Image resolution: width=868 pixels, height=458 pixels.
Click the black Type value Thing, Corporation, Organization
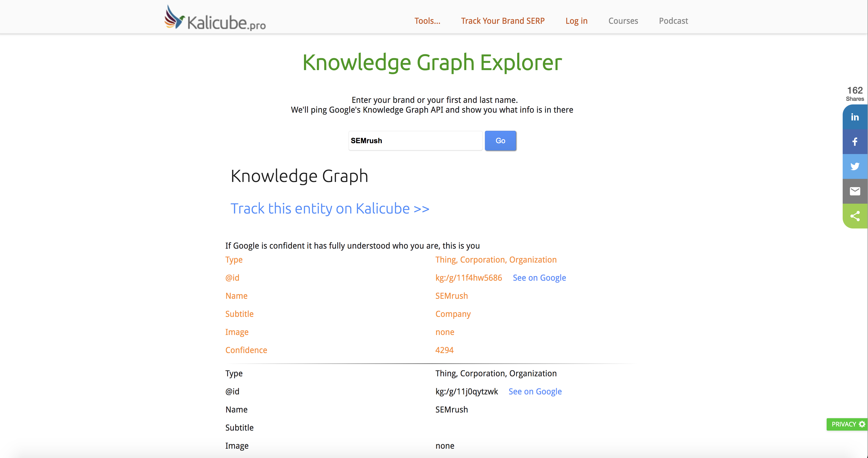pos(496,373)
